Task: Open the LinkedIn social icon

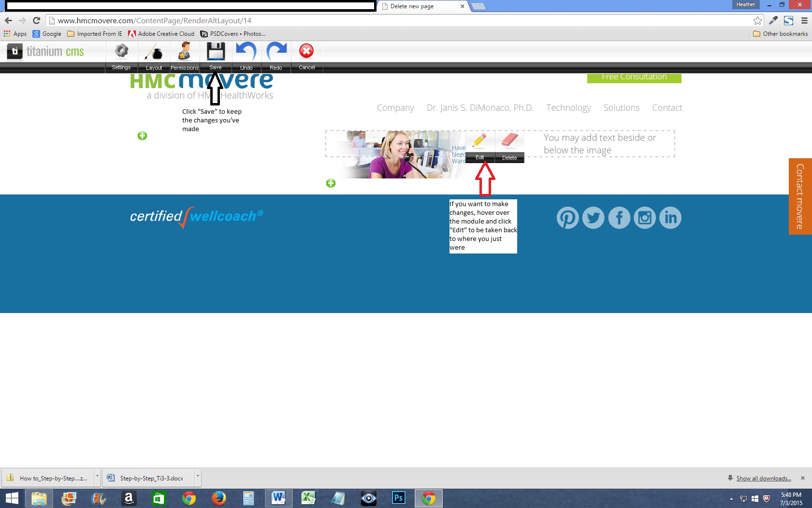Action: (670, 218)
